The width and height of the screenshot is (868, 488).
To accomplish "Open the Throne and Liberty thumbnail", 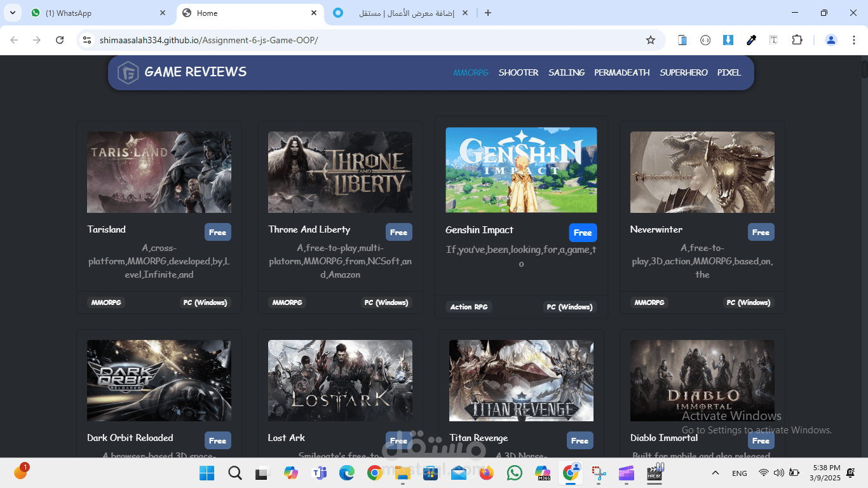I will (340, 172).
